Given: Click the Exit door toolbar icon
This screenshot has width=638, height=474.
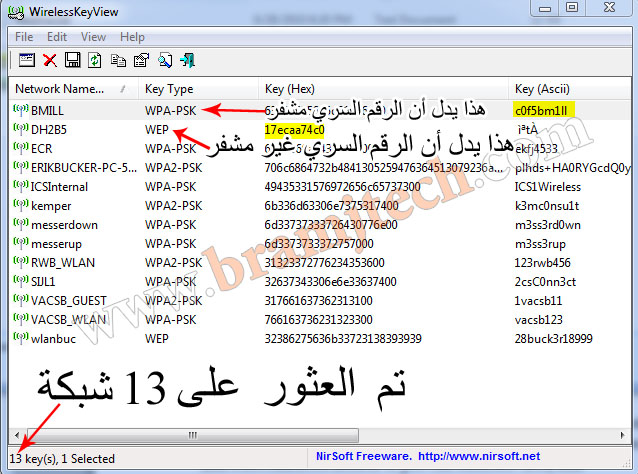Looking at the screenshot, I should tap(187, 61).
